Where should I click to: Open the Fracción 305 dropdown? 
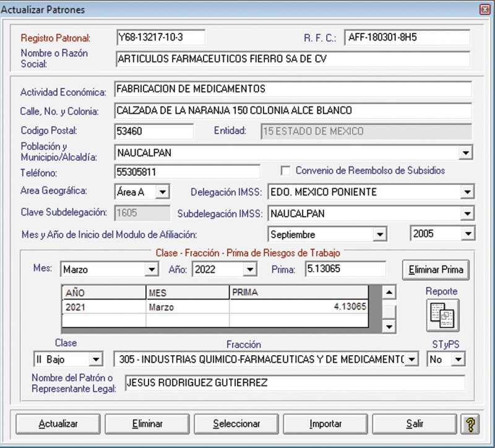(x=412, y=360)
